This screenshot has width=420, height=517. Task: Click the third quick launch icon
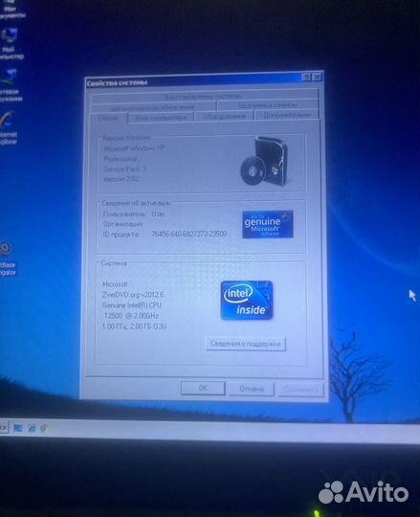coord(44,428)
